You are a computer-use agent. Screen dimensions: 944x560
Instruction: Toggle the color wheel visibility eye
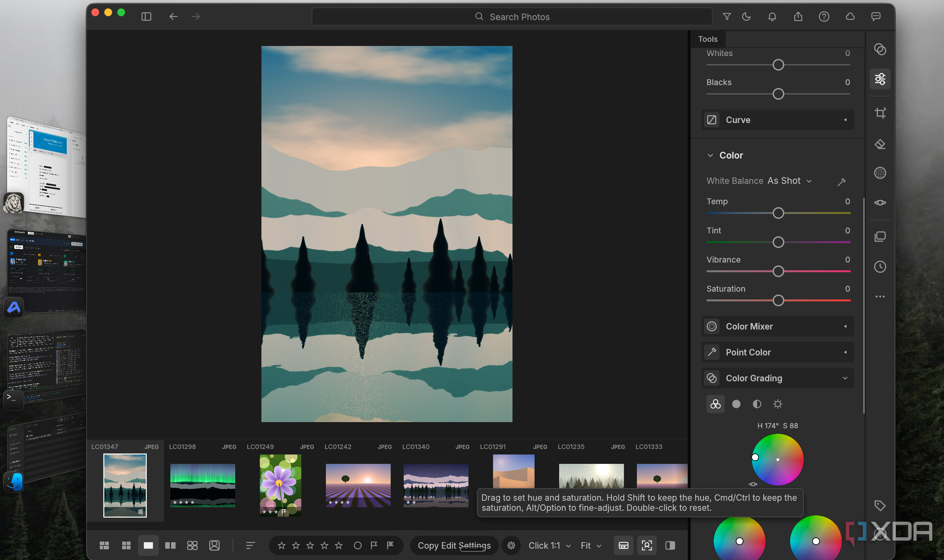[753, 484]
